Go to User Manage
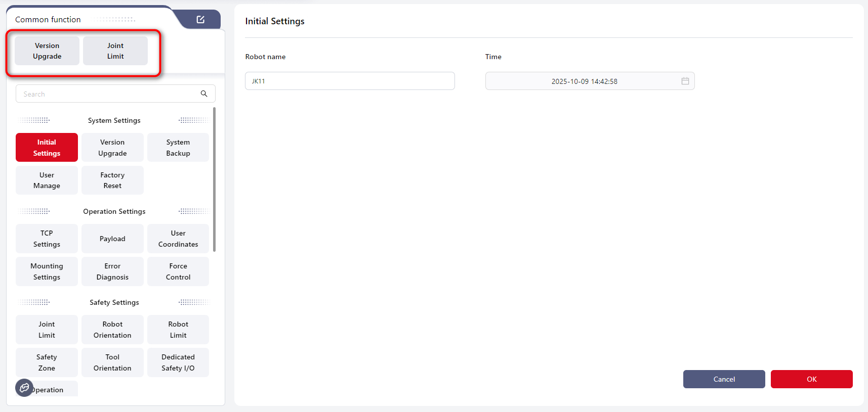Viewport: 868px width, 412px height. pyautogui.click(x=47, y=180)
